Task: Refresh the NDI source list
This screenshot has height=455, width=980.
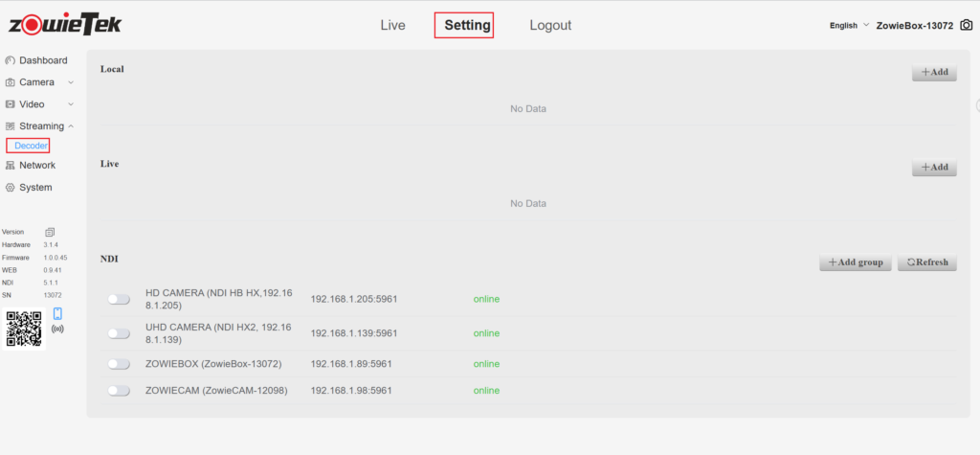Action: [926, 262]
